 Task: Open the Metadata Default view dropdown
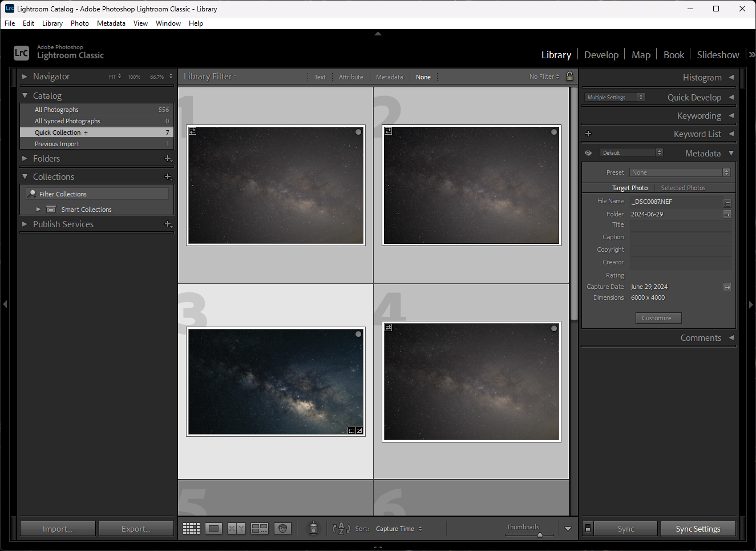[x=632, y=153]
